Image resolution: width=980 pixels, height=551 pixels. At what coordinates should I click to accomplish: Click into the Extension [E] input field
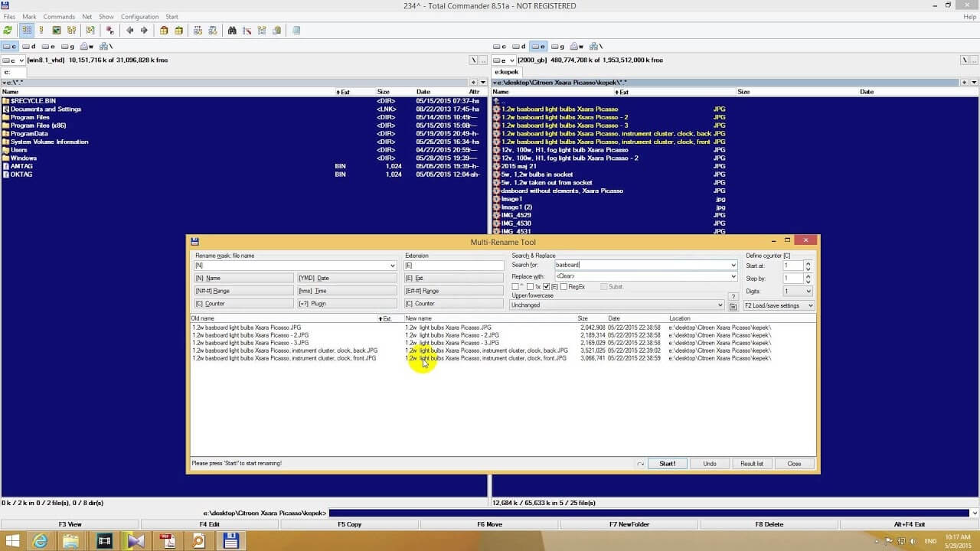click(454, 266)
